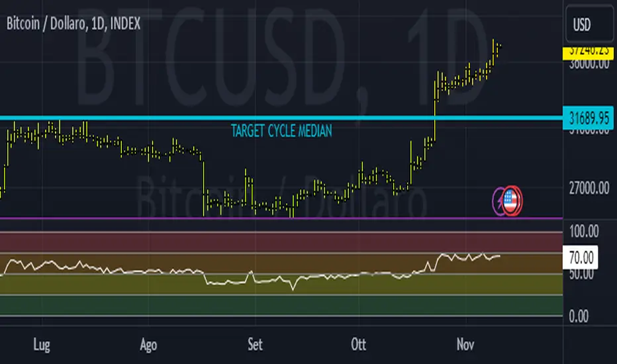Select the 31689.95 price label
The height and width of the screenshot is (364, 617).
[589, 118]
